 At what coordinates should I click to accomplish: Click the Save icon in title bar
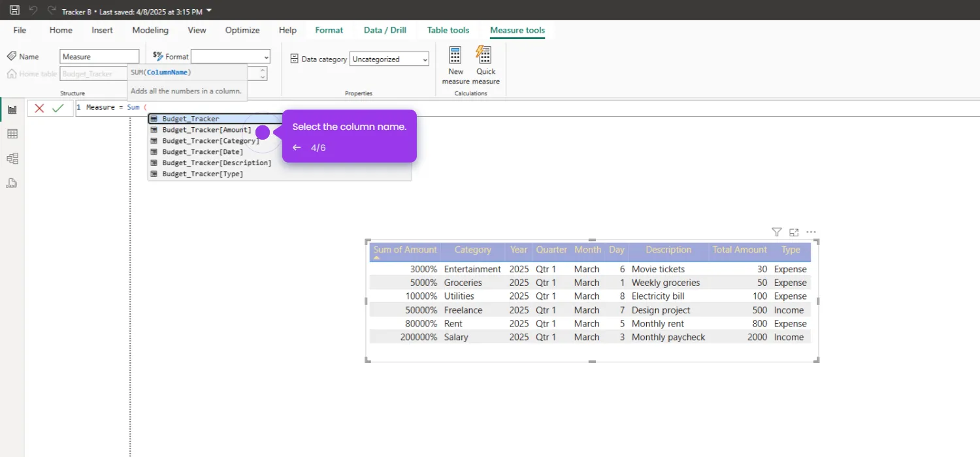(14, 10)
